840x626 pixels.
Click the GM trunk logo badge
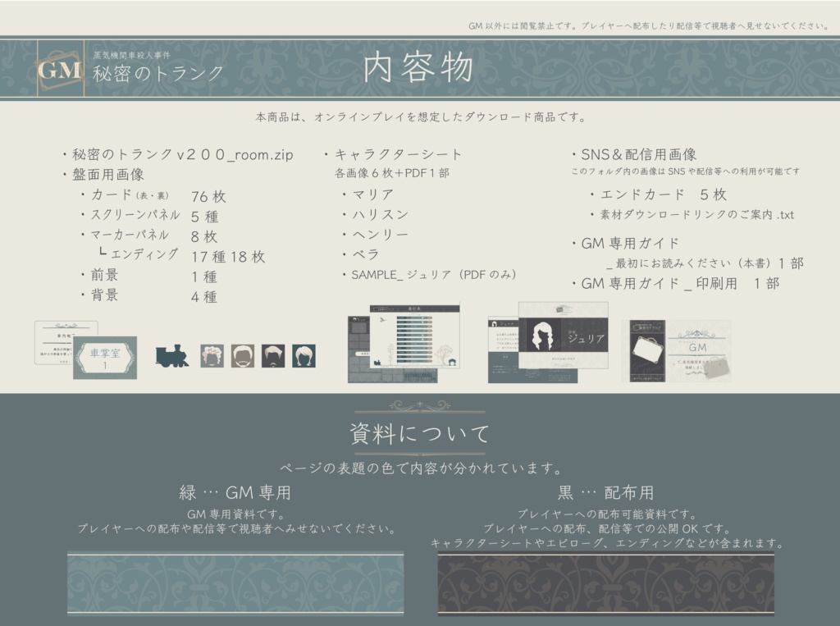tap(60, 69)
